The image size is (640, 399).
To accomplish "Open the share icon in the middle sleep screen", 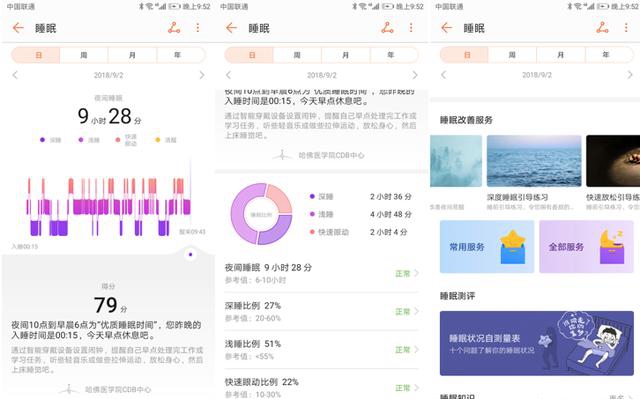I will coord(387,28).
